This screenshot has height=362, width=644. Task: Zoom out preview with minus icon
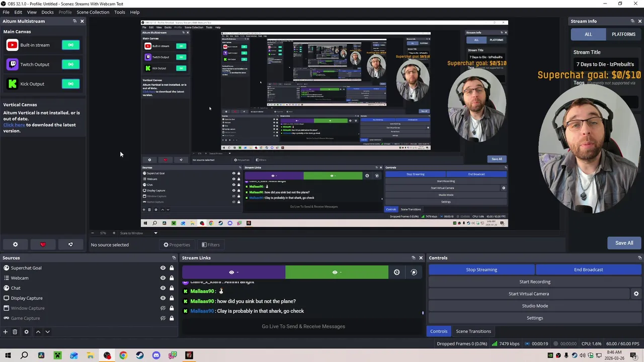tap(93, 233)
